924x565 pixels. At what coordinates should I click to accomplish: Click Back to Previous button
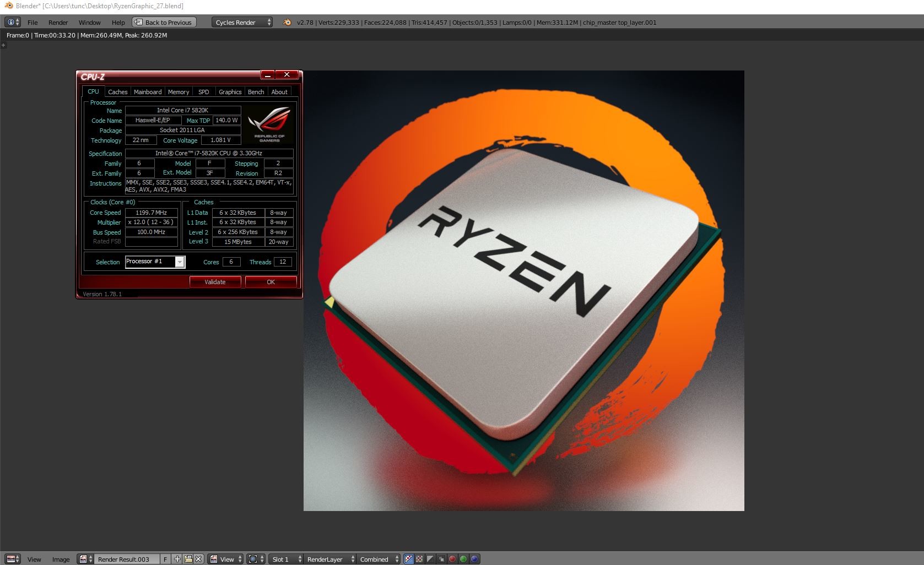163,23
